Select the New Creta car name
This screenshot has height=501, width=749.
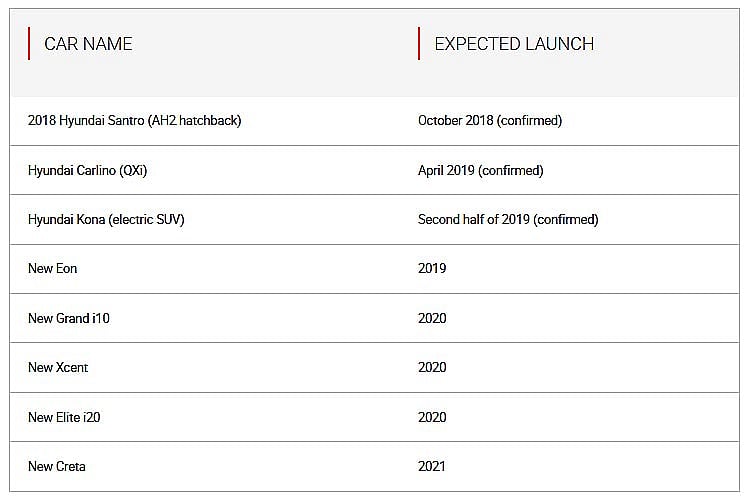(x=56, y=467)
